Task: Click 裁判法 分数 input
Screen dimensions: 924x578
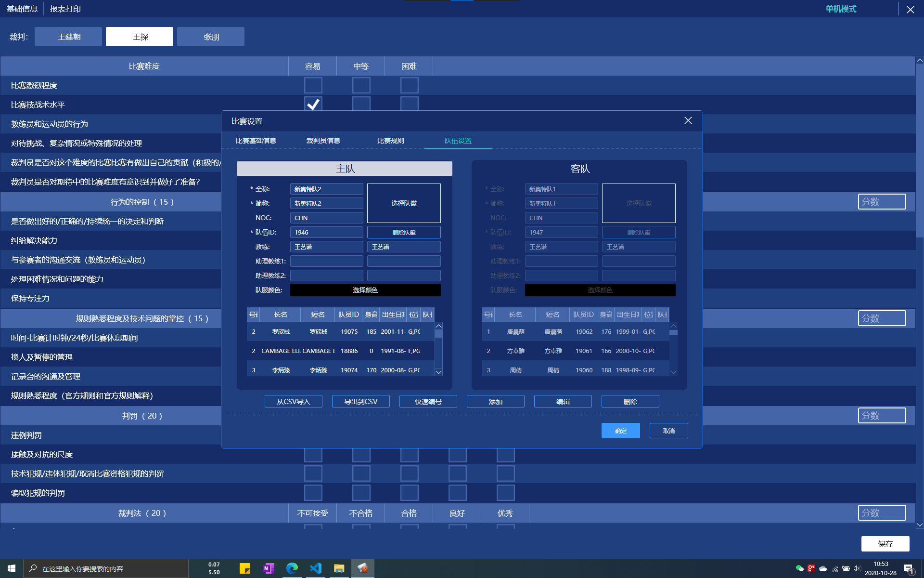Action: [882, 513]
